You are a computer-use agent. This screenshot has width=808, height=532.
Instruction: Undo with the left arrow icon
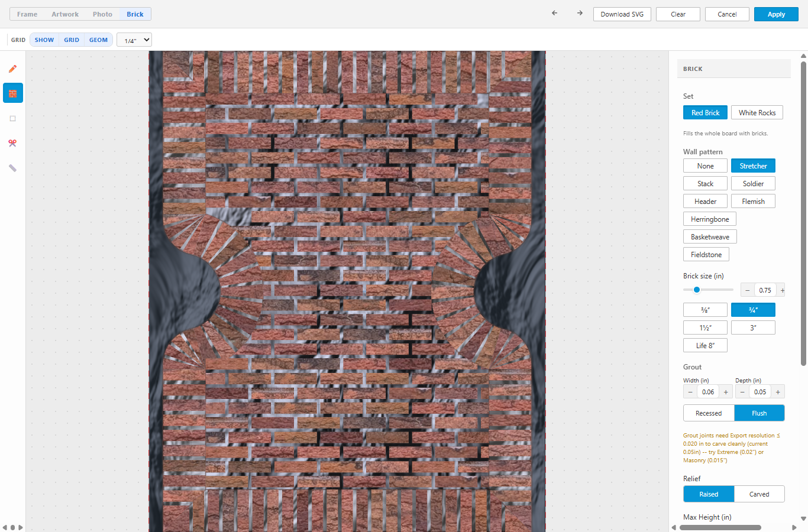tap(554, 13)
